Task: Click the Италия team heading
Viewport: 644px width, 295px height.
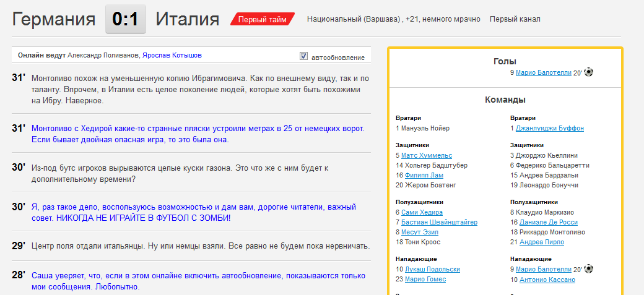Action: click(x=187, y=19)
